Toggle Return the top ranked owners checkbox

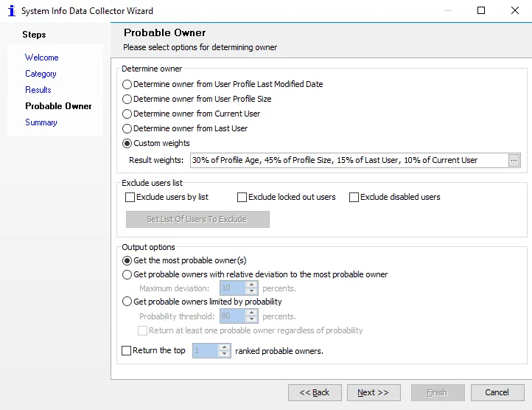126,350
